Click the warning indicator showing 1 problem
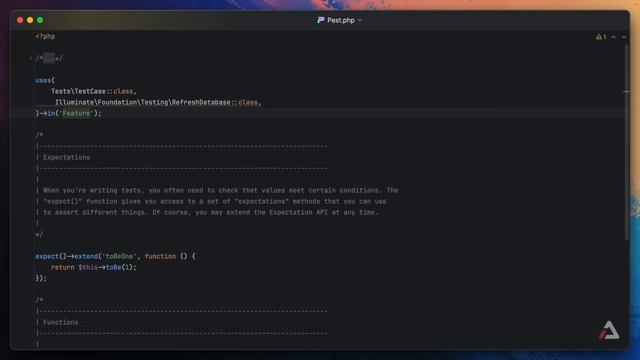Image resolution: width=640 pixels, height=360 pixels. click(x=601, y=37)
